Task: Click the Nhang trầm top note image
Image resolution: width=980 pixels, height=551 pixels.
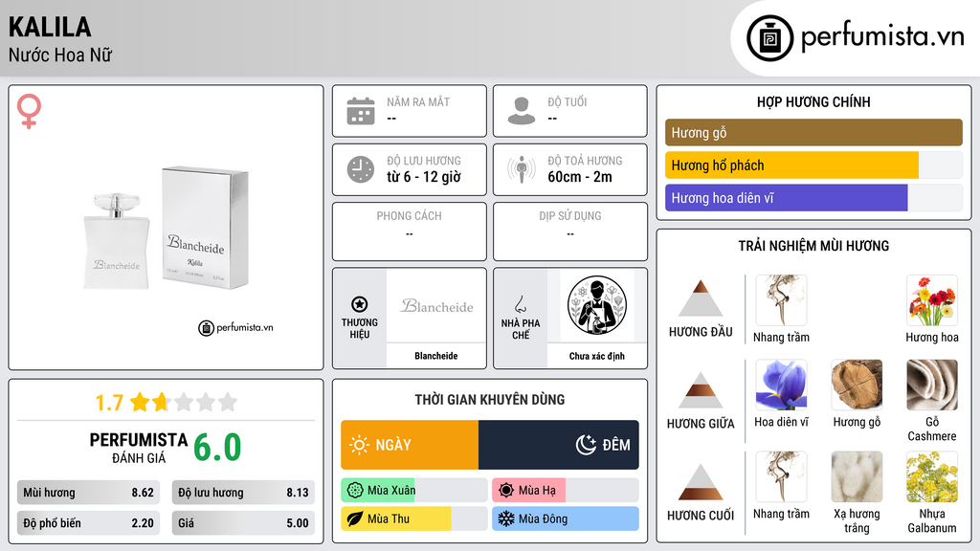Action: (781, 300)
